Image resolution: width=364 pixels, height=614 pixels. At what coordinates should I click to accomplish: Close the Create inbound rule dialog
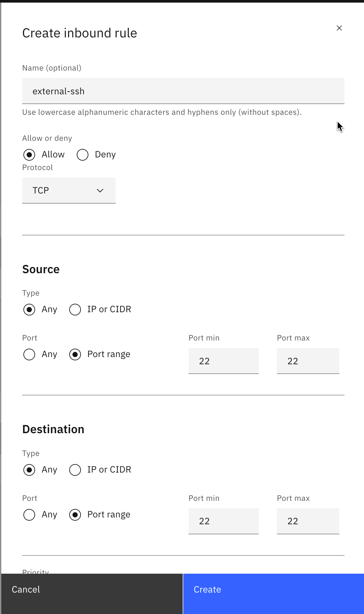pyautogui.click(x=339, y=28)
